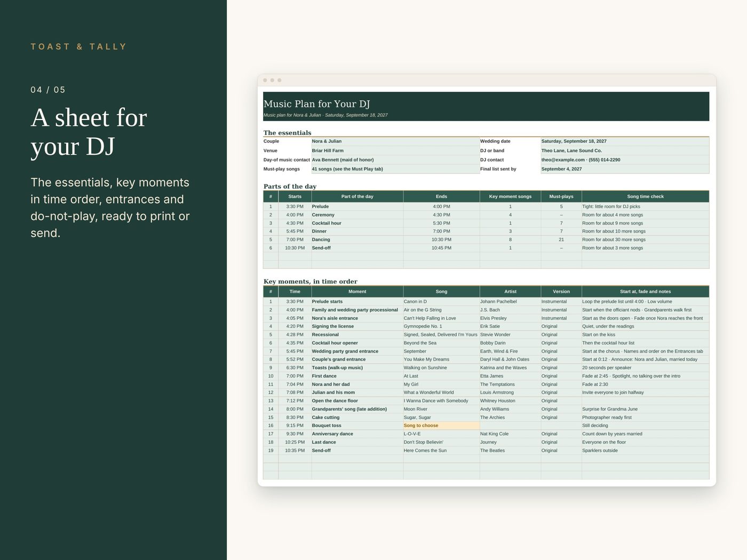Click "I Wanna Dance with Somebody" song cell
Viewport: 747px width, 560px height.
441,401
